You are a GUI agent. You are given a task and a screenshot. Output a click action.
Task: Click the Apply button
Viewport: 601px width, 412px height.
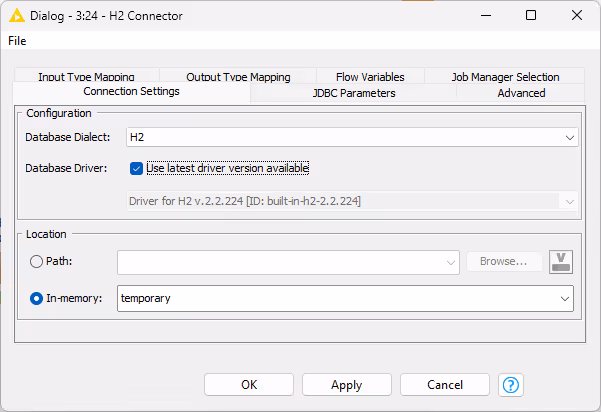coord(346,385)
